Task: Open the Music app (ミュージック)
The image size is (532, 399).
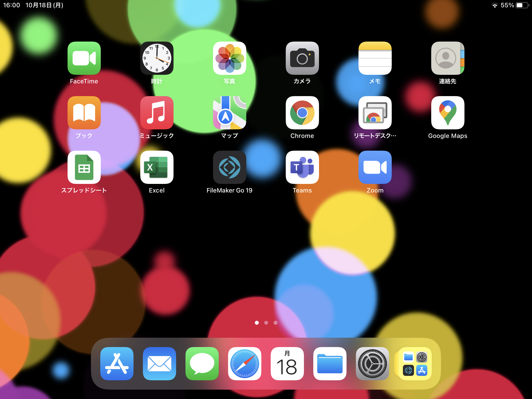Action: 157,113
